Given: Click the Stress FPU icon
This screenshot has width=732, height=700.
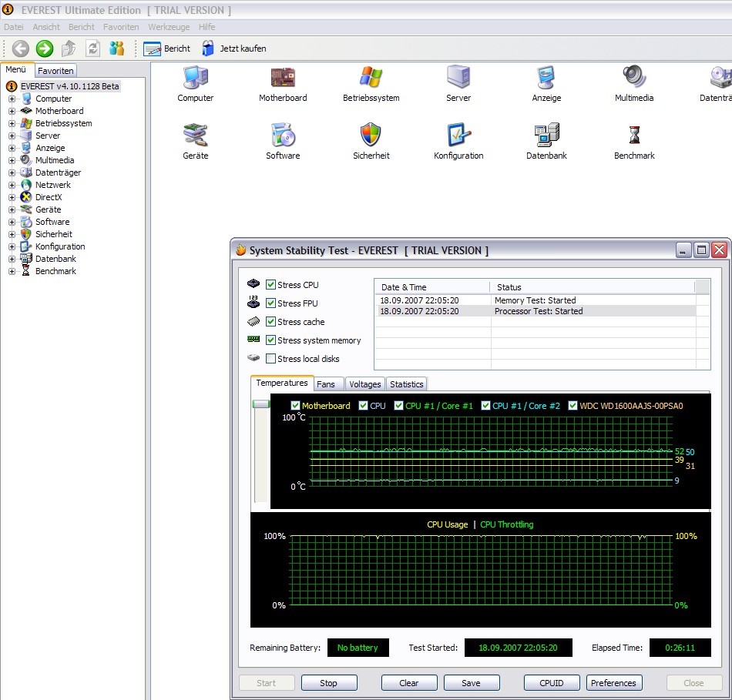Looking at the screenshot, I should point(254,302).
